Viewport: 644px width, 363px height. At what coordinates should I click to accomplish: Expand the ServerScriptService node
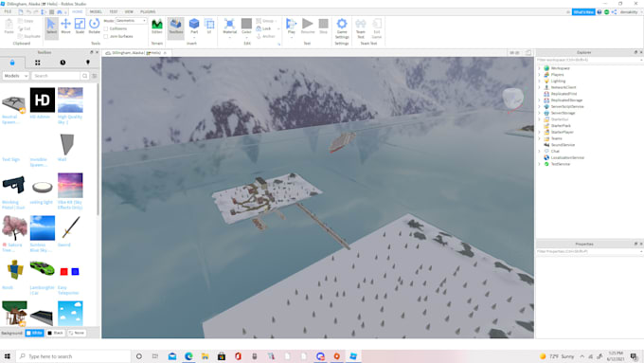539,106
